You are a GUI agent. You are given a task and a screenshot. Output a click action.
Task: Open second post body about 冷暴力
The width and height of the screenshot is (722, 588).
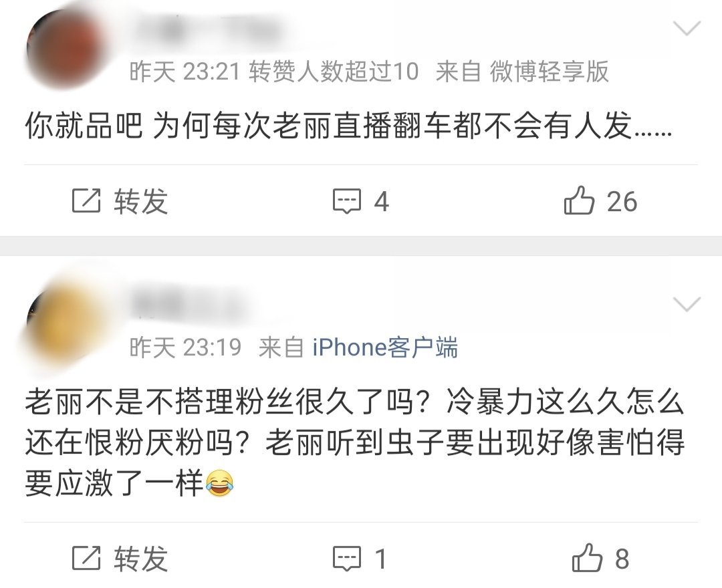(354, 443)
